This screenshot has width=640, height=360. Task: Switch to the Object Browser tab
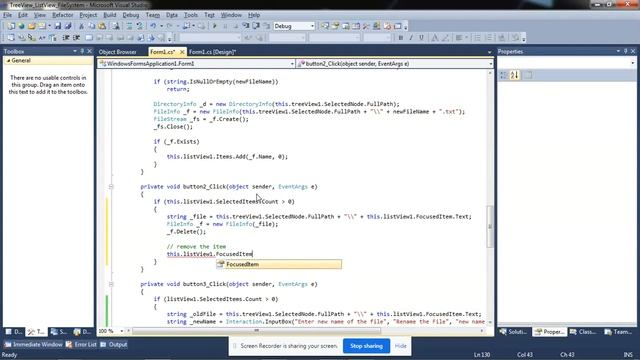(x=118, y=52)
